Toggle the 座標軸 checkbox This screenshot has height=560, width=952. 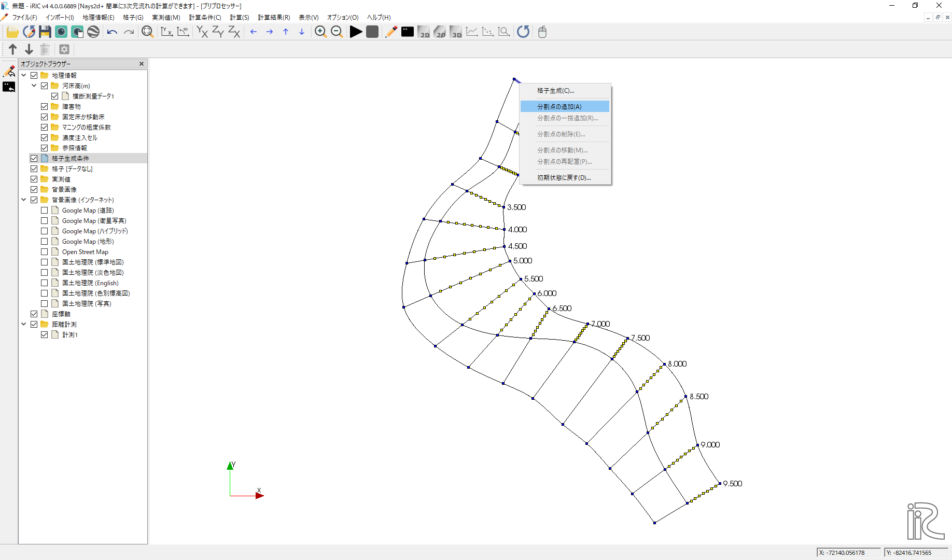34,314
